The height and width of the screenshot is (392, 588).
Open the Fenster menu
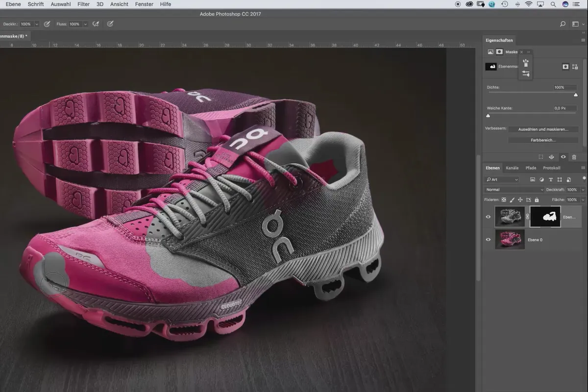point(144,4)
